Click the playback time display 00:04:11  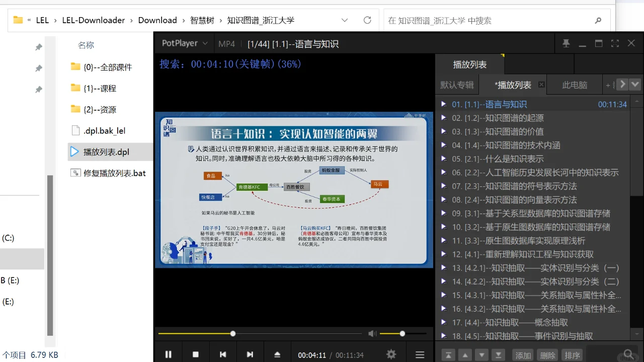(x=312, y=355)
